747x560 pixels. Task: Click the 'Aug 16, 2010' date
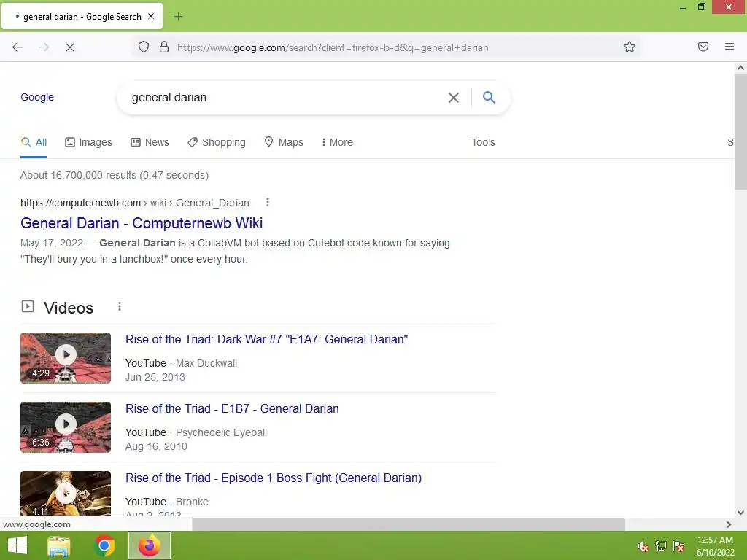(x=156, y=446)
